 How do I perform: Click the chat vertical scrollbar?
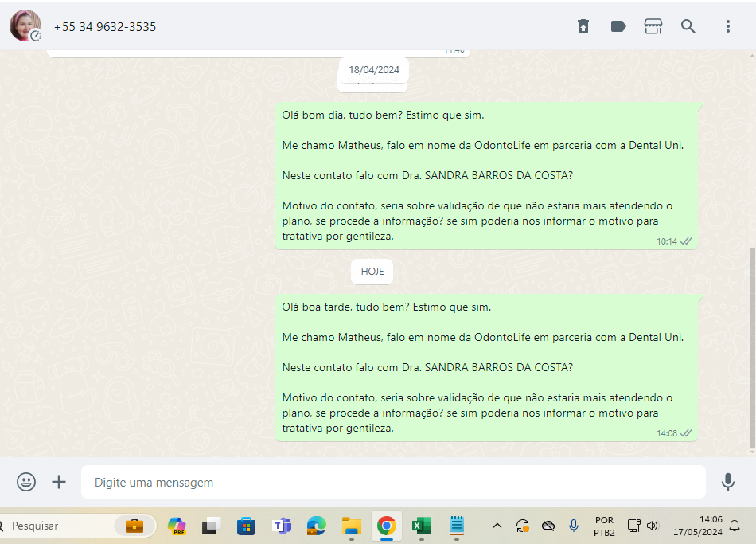pyautogui.click(x=752, y=349)
